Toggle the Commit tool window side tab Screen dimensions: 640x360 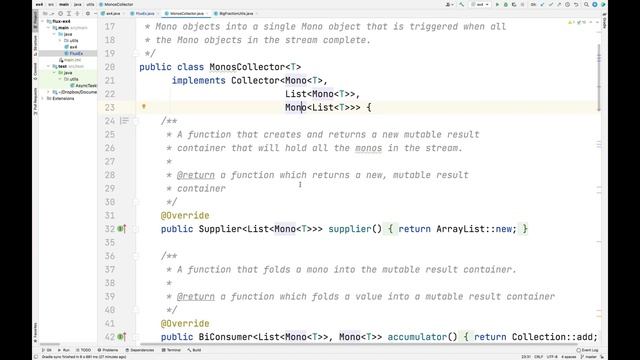36,70
